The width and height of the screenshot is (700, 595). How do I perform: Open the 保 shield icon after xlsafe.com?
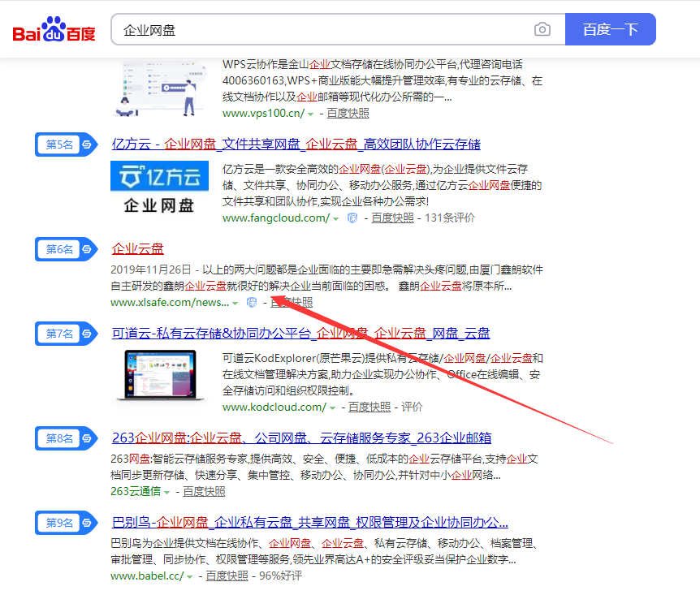252,302
